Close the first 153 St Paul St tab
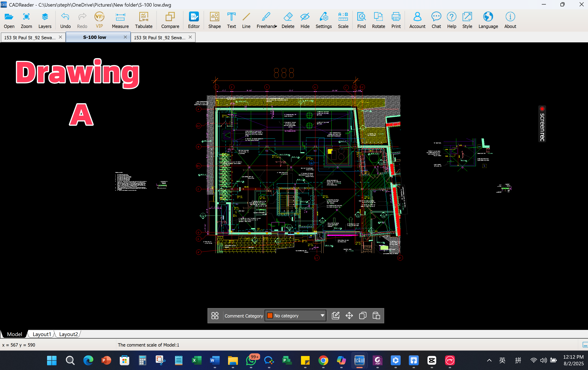Image resolution: width=588 pixels, height=370 pixels. pyautogui.click(x=60, y=37)
